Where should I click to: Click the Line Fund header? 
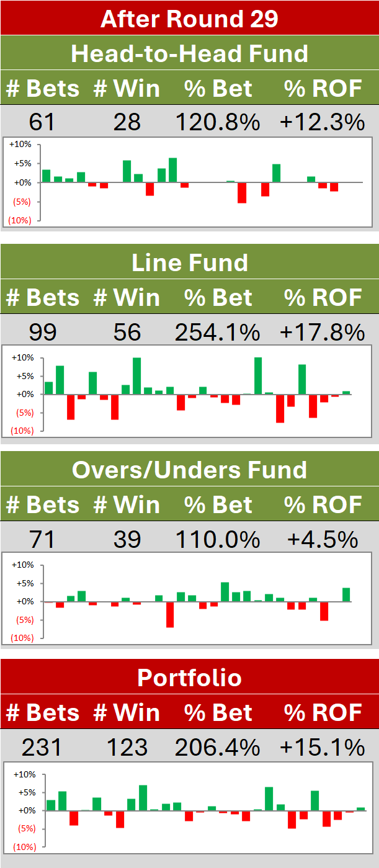(x=189, y=262)
